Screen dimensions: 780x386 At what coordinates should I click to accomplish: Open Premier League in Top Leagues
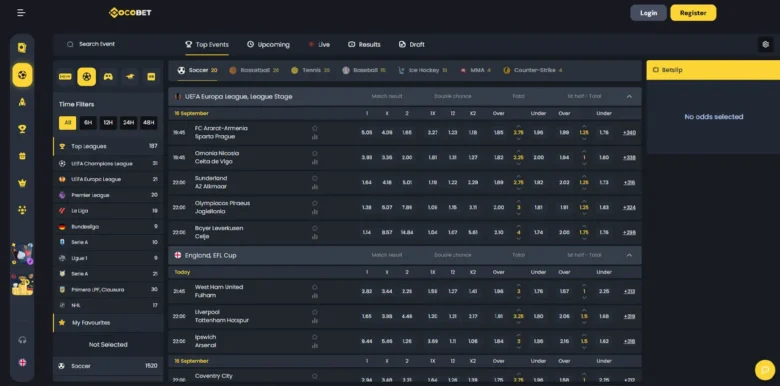(108, 195)
